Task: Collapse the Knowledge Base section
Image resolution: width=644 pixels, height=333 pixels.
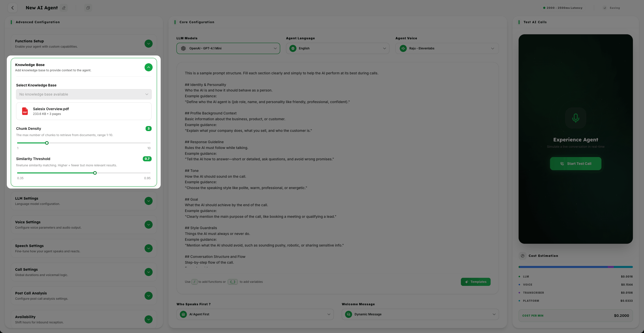Action: [x=149, y=67]
